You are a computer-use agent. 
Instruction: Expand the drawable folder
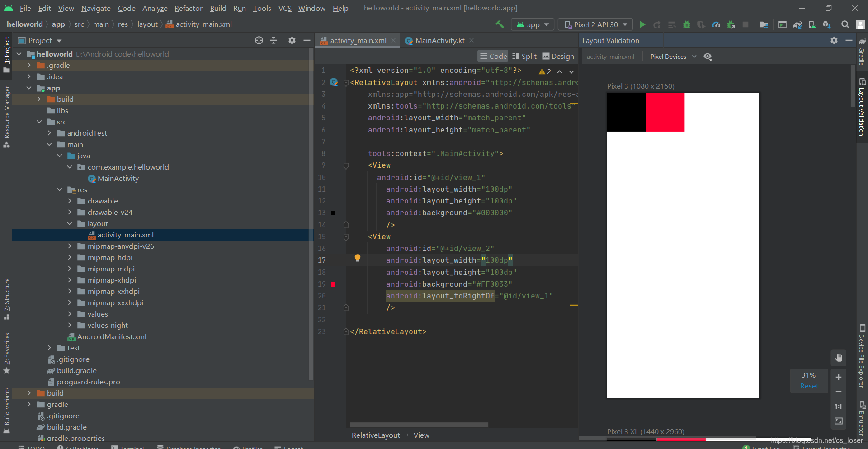70,201
